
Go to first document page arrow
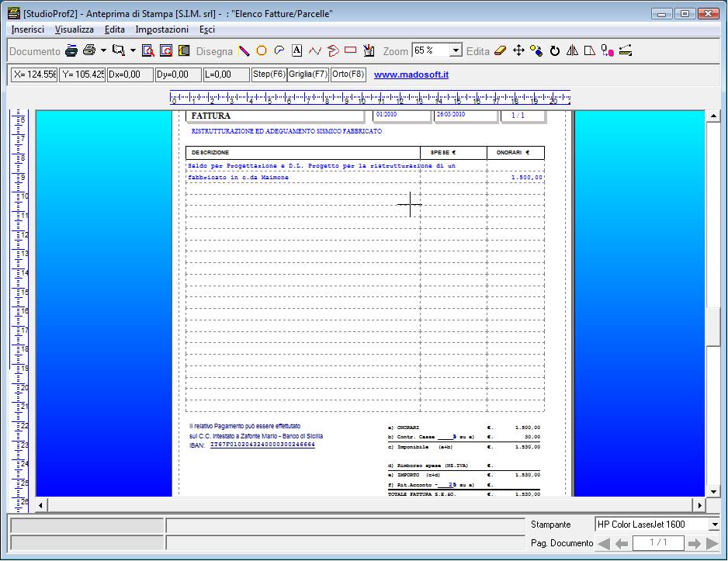604,543
